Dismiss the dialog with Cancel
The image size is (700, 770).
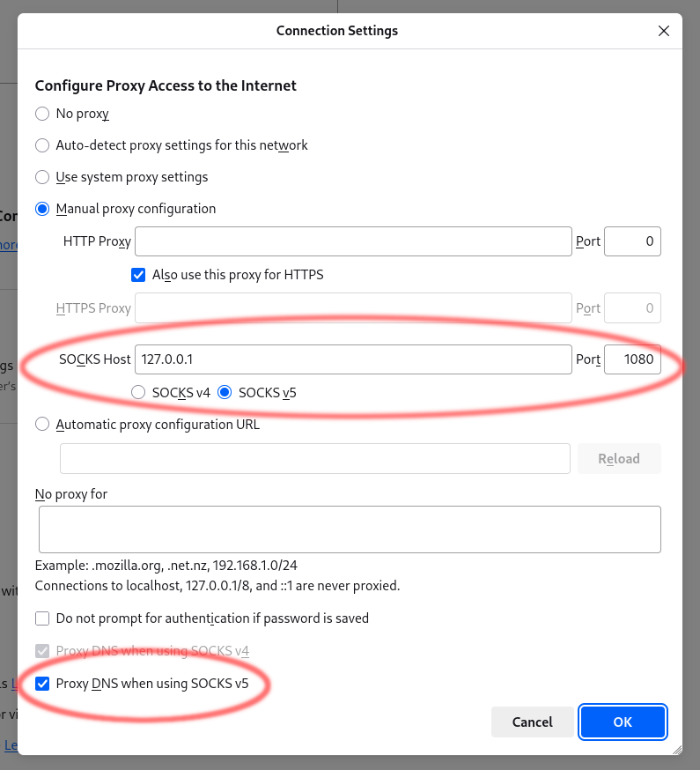point(532,722)
